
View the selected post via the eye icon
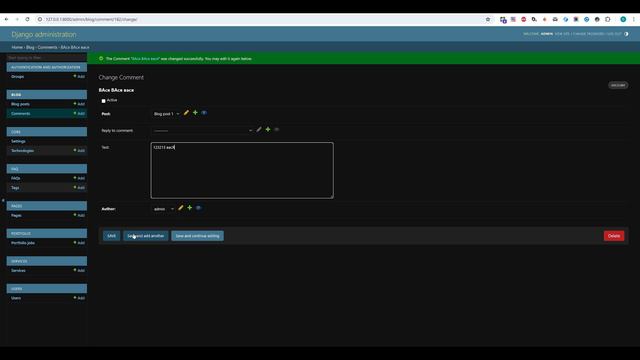[x=204, y=113]
